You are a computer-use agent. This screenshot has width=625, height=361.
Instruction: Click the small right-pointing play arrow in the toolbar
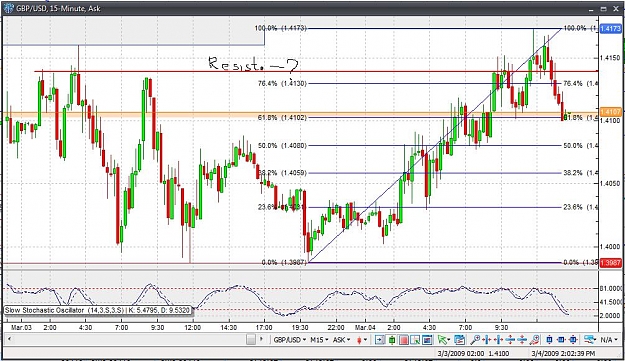[261, 339]
